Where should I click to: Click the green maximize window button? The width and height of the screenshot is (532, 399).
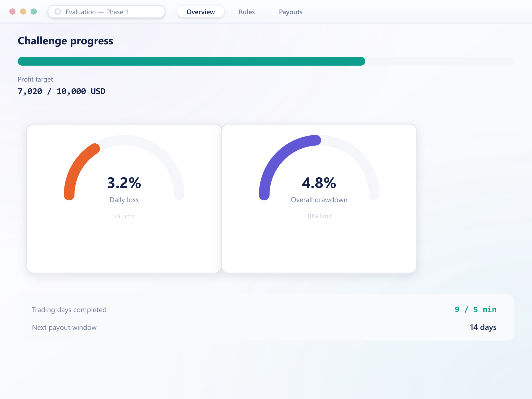(x=34, y=12)
